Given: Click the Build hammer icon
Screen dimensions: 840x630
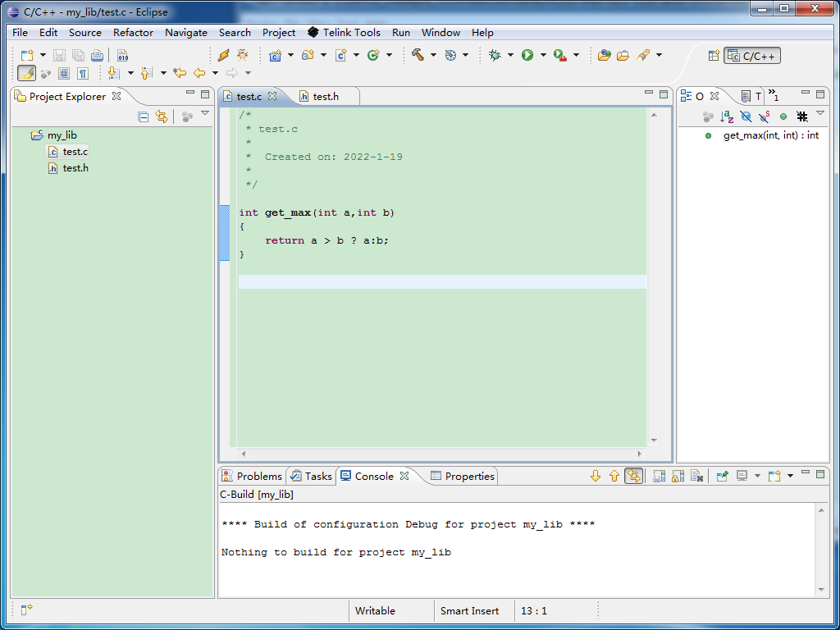Looking at the screenshot, I should [418, 55].
